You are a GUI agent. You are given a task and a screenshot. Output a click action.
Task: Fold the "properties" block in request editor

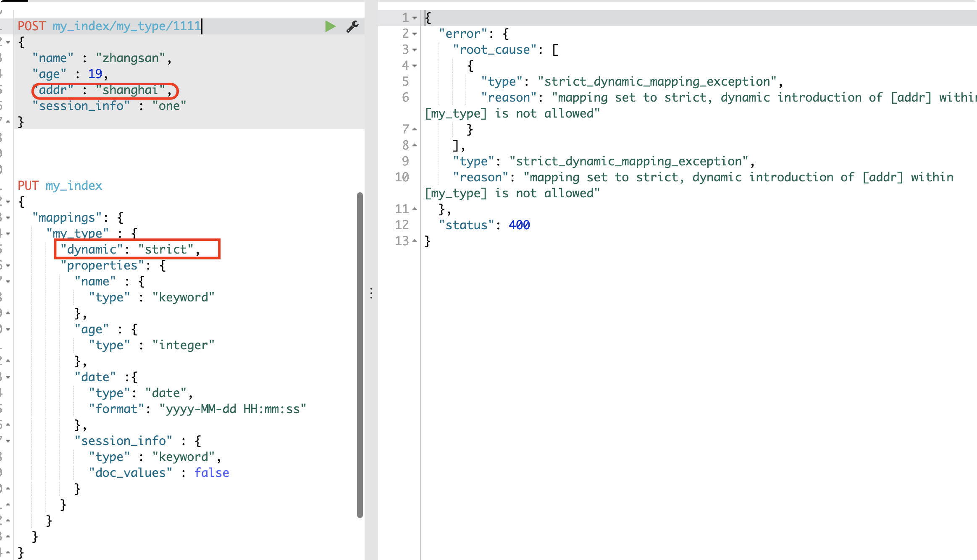[x=8, y=266]
